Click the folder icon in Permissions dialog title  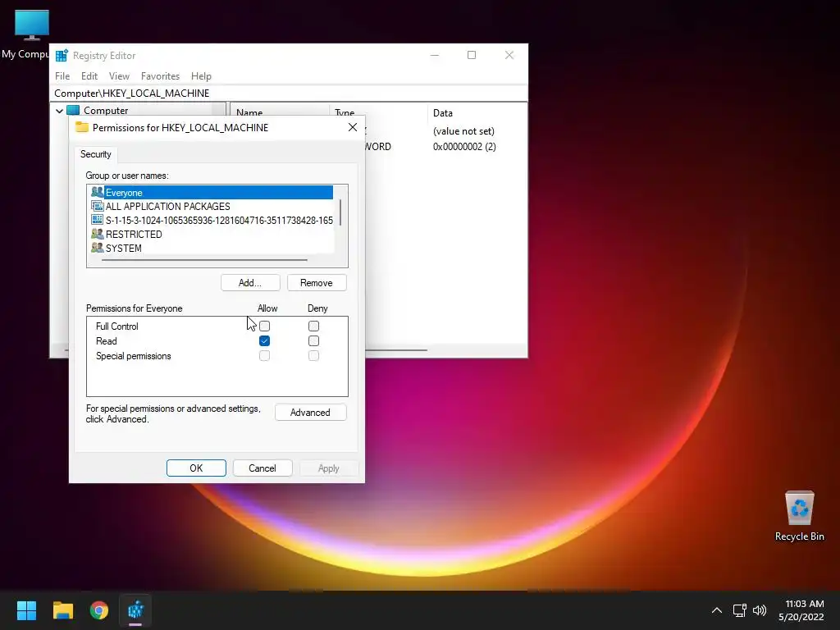click(x=81, y=127)
